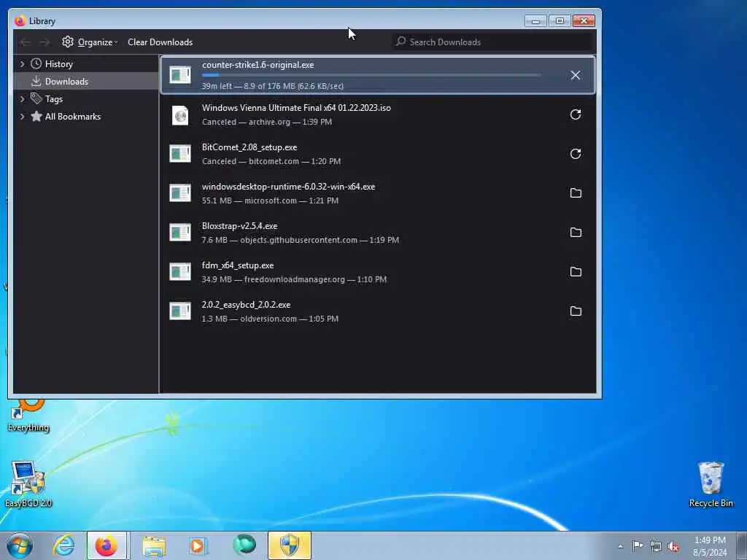Viewport: 747px width, 560px height.
Task: Show windowsdesktop-runtime file in folder
Action: coord(576,192)
